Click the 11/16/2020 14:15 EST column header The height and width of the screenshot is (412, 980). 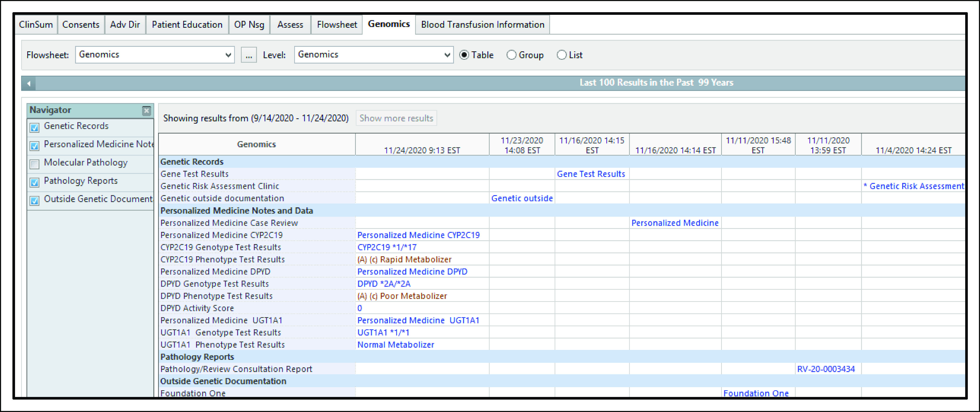(592, 145)
